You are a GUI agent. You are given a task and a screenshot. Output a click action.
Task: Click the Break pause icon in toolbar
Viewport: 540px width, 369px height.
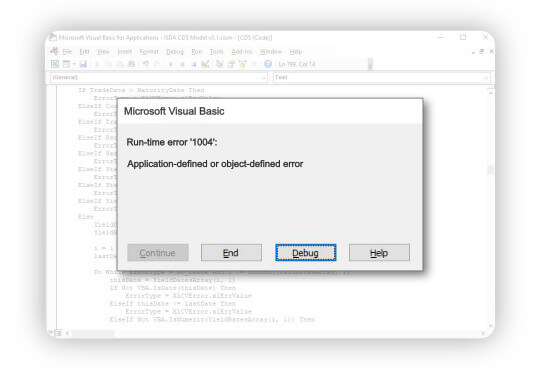pos(182,64)
